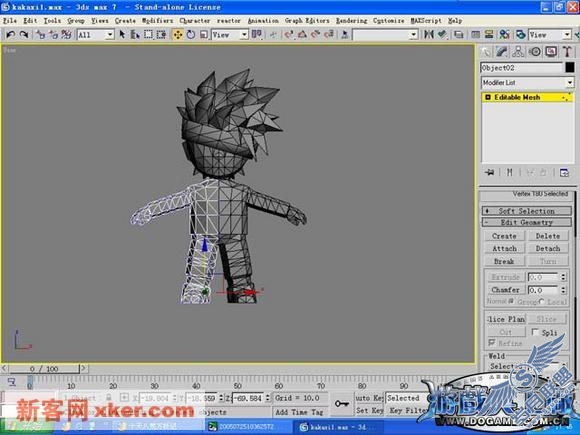Click the Redo arrow icon
This screenshot has height=435, width=580.
(24, 35)
